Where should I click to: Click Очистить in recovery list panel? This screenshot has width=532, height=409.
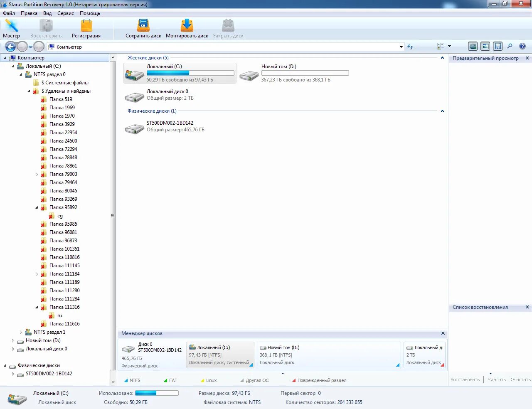point(520,379)
